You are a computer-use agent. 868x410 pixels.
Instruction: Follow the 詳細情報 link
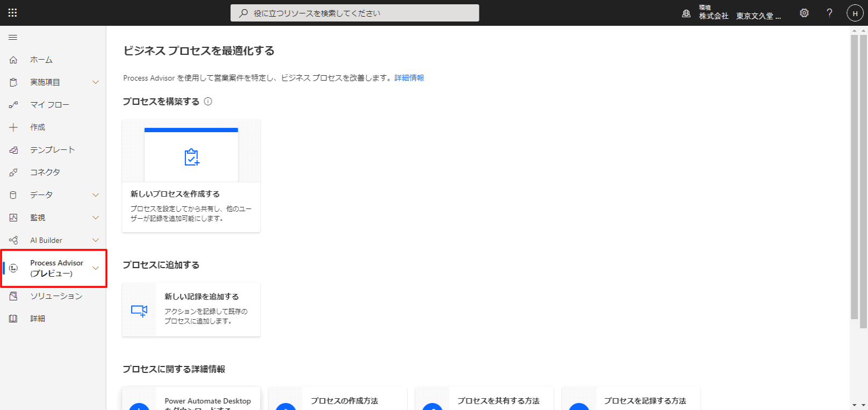pos(409,78)
